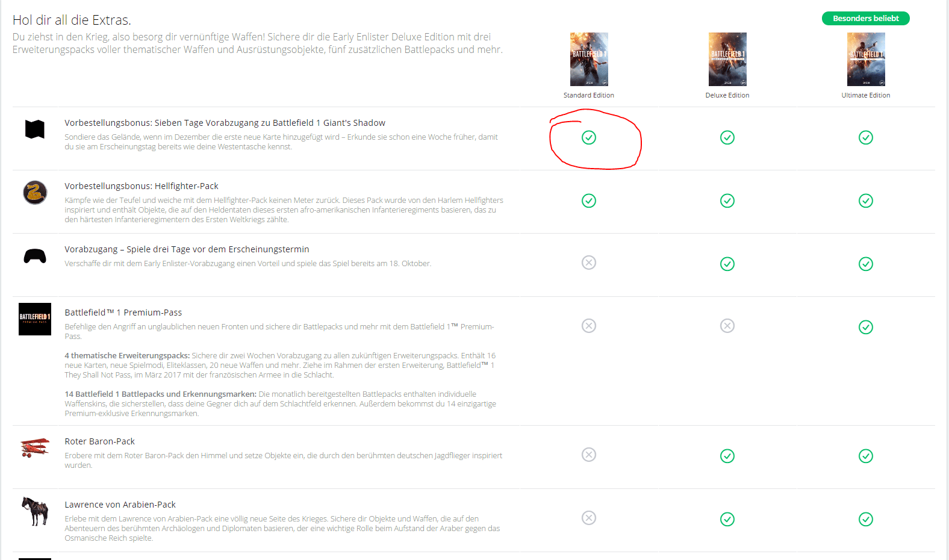The width and height of the screenshot is (949, 560).
Task: Click the gamepad icon for Vorabzugang
Action: coord(35,257)
